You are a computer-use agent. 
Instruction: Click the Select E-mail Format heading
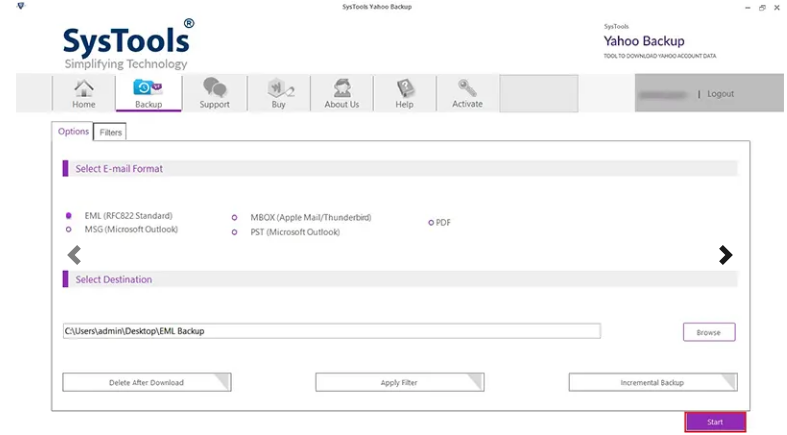point(119,169)
